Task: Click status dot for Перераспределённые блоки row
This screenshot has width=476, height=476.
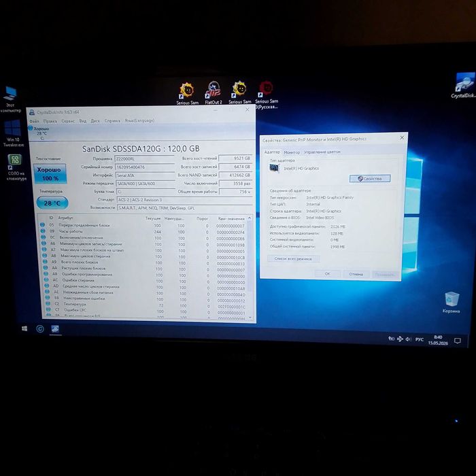Action: 42,225
